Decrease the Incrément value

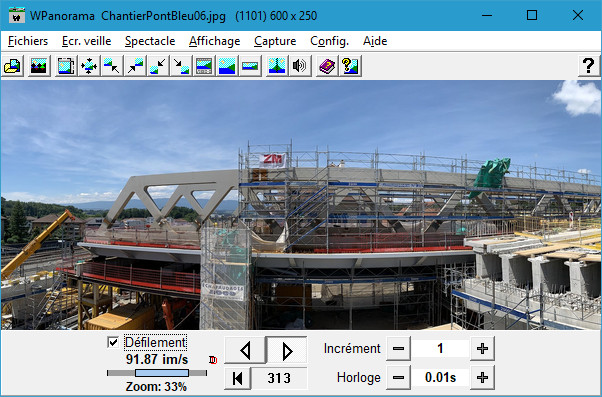(399, 349)
